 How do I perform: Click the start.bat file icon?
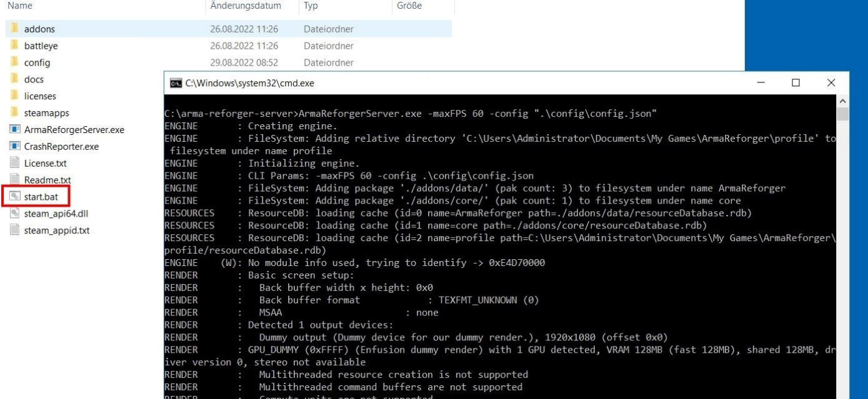(14, 197)
